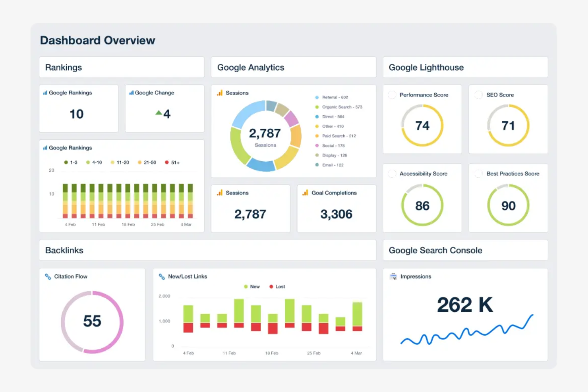Screen dimensions: 588x392
Task: Click the Performance Score gauge icon
Action: (392, 95)
